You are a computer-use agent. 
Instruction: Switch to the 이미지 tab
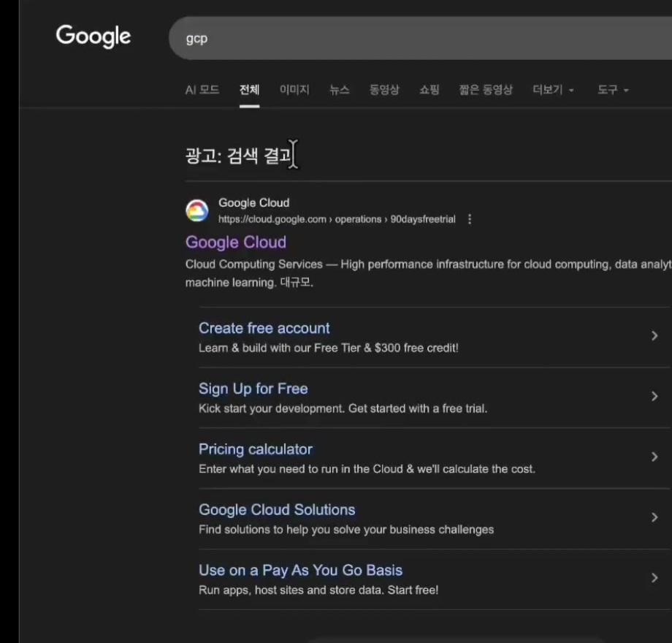(x=294, y=89)
